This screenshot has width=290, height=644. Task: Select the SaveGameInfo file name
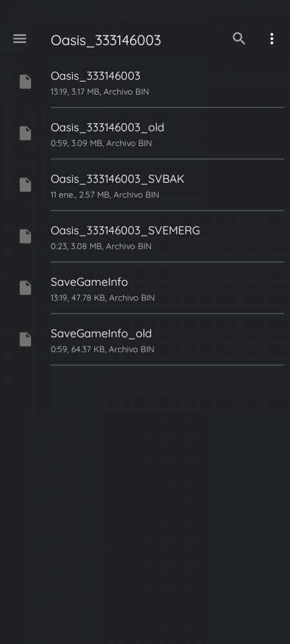89,282
